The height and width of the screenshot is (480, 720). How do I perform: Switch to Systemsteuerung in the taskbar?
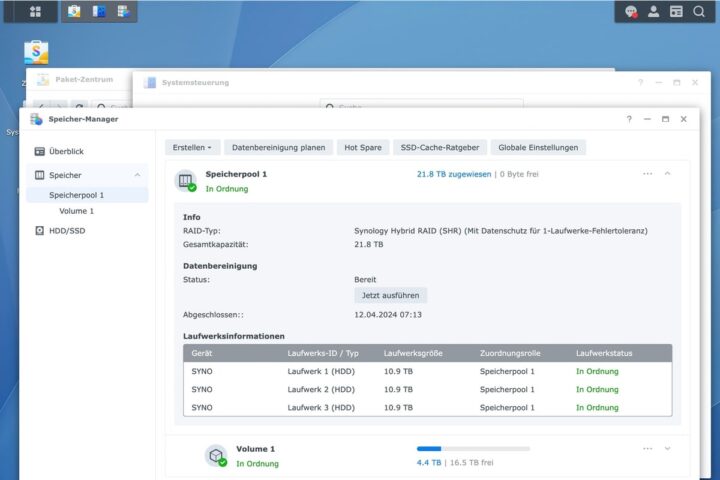tap(100, 11)
